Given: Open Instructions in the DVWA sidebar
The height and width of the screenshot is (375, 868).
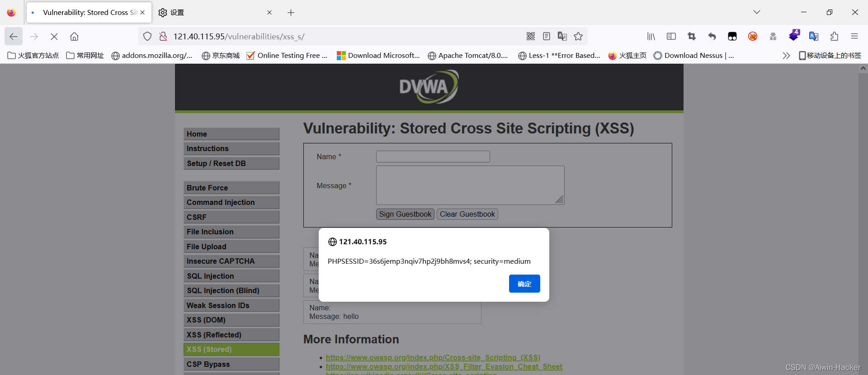Looking at the screenshot, I should (231, 148).
